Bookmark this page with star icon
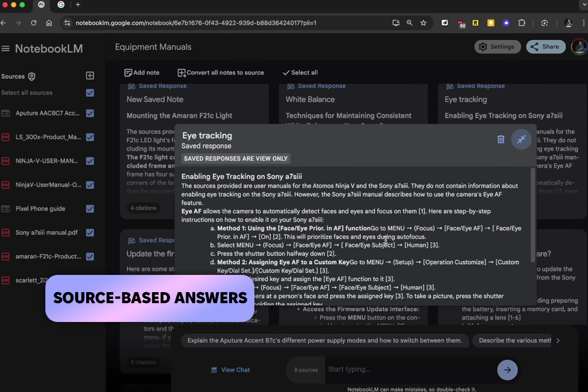This screenshot has width=588, height=392. 423,23
